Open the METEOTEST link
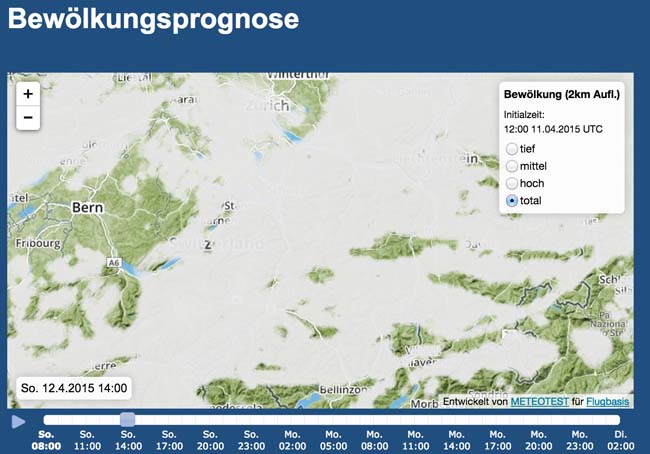Screen dimensions: 650x454 [x=540, y=401]
